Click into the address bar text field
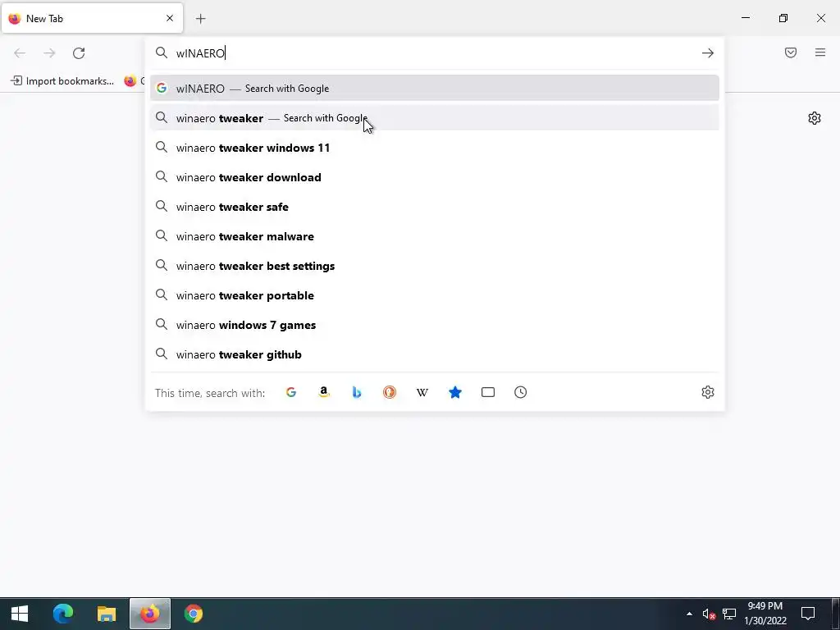The height and width of the screenshot is (630, 840). click(434, 53)
